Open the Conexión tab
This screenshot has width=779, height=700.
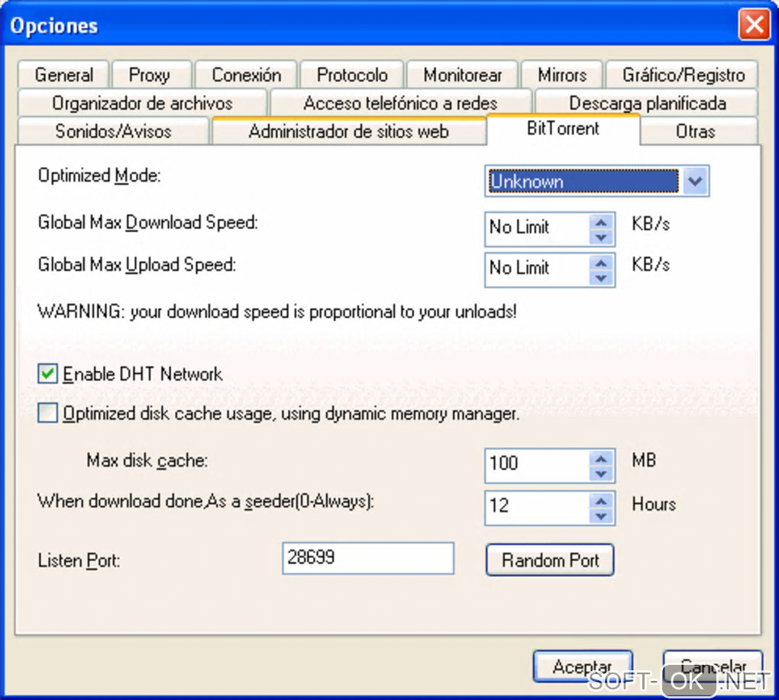click(247, 75)
